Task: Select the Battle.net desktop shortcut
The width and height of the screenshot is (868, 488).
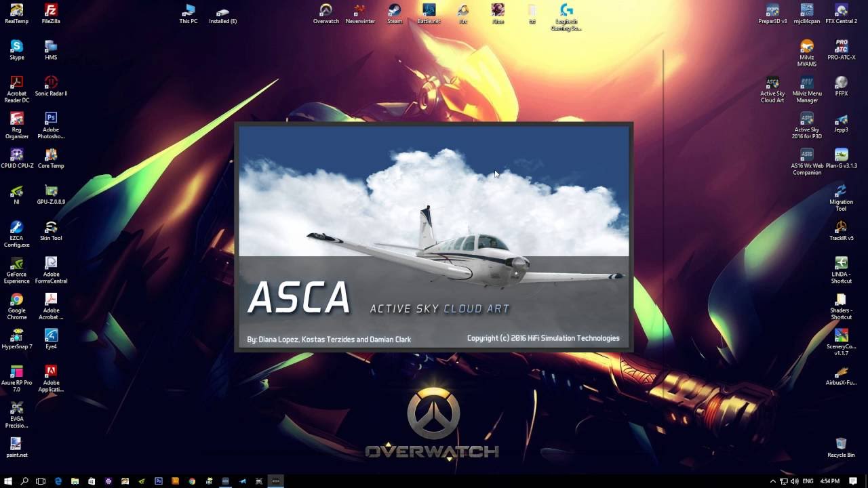Action: [x=429, y=14]
